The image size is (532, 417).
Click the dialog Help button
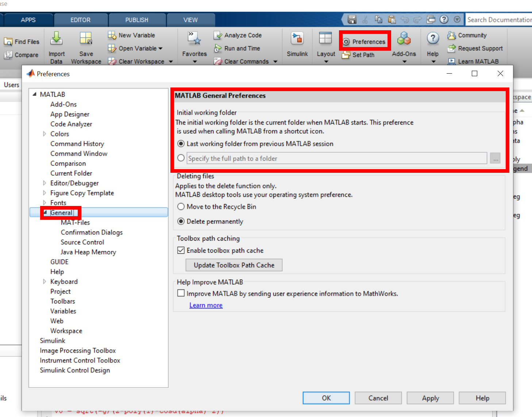coord(482,398)
